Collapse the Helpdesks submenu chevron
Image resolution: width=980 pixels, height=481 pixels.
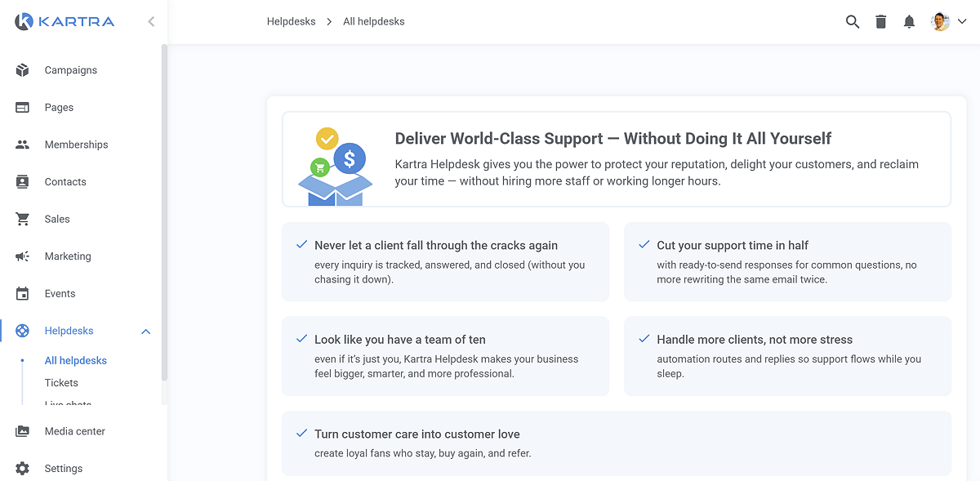click(x=146, y=332)
